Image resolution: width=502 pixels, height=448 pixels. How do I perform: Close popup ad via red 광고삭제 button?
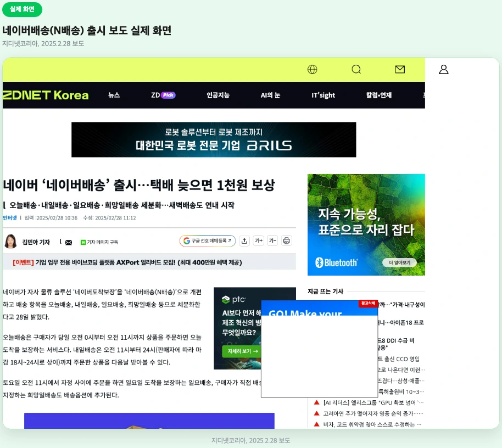click(368, 304)
